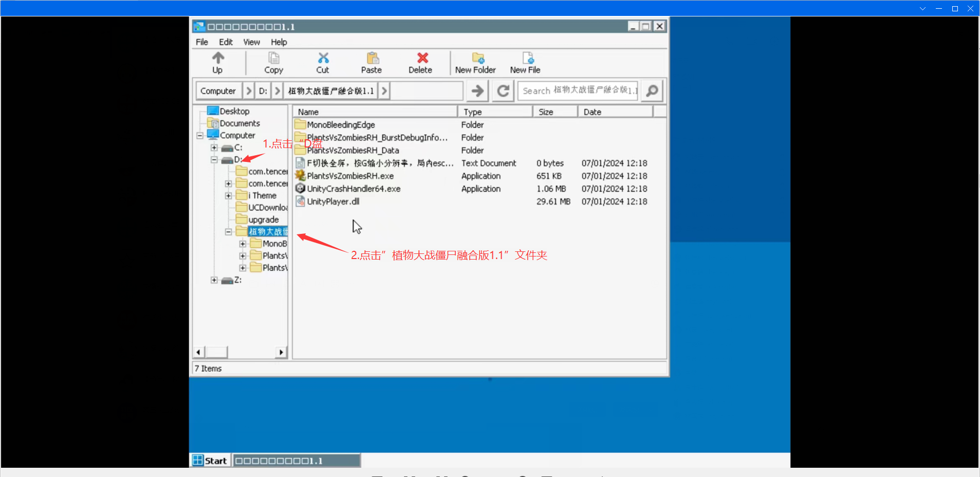This screenshot has width=980, height=477.
Task: Sort by the Size column header
Action: pos(555,112)
